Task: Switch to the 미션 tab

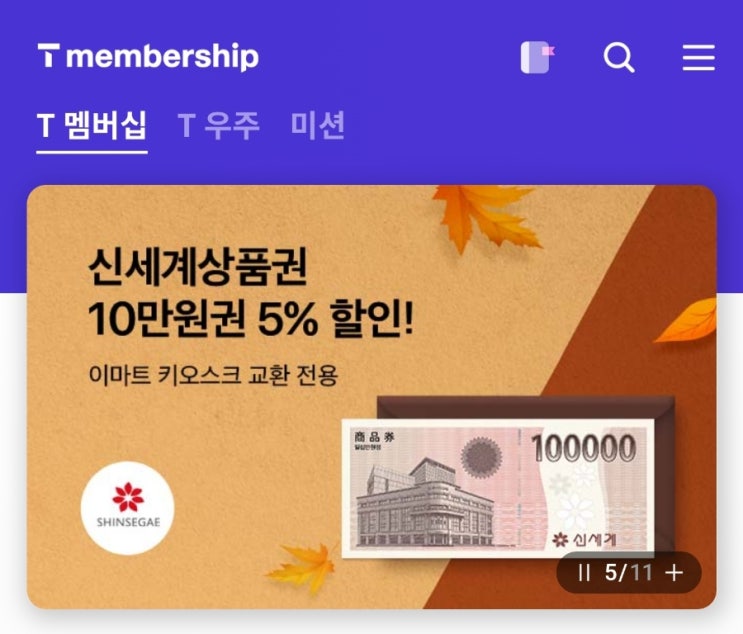Action: click(x=318, y=126)
